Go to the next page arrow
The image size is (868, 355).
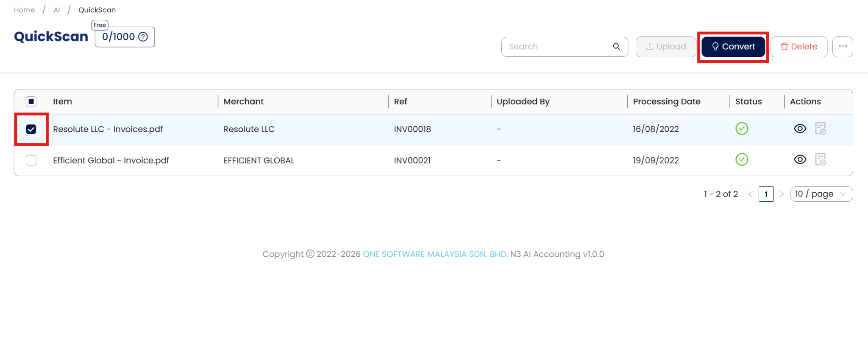click(782, 194)
